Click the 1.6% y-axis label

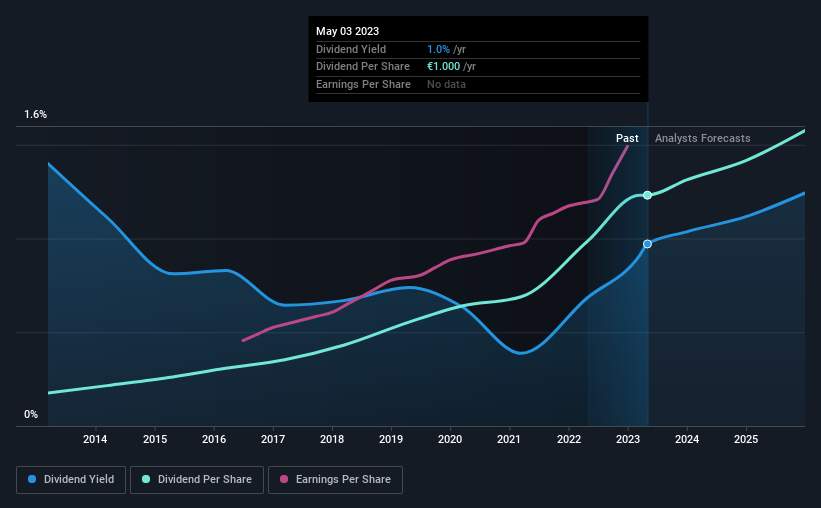[36, 115]
